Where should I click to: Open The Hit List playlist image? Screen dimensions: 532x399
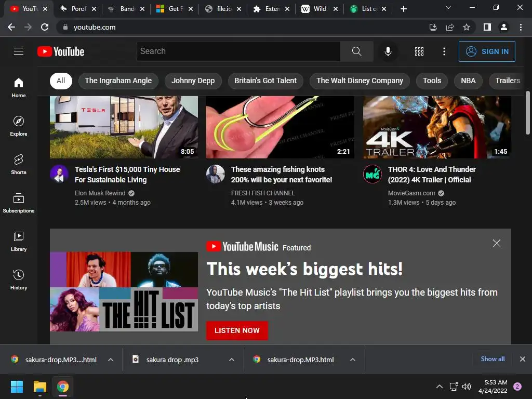coord(124,291)
